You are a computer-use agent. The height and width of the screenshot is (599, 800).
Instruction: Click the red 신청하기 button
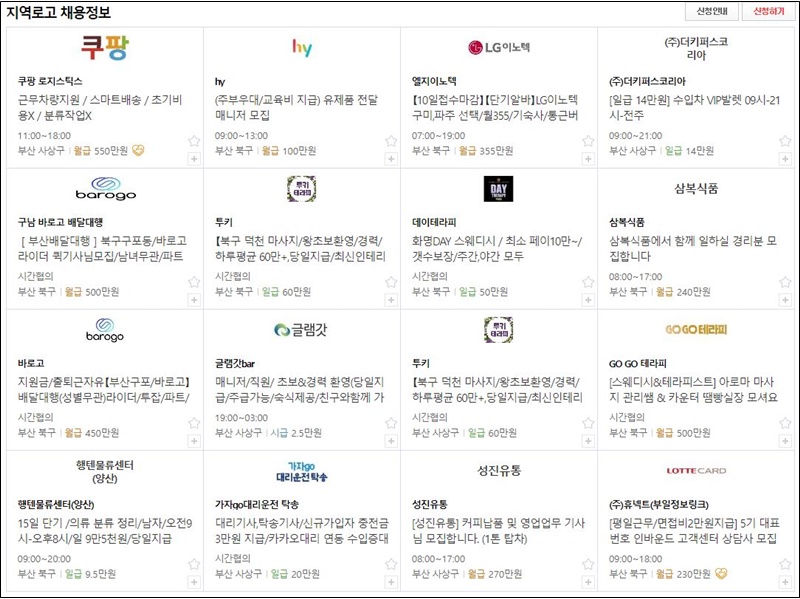(x=769, y=11)
